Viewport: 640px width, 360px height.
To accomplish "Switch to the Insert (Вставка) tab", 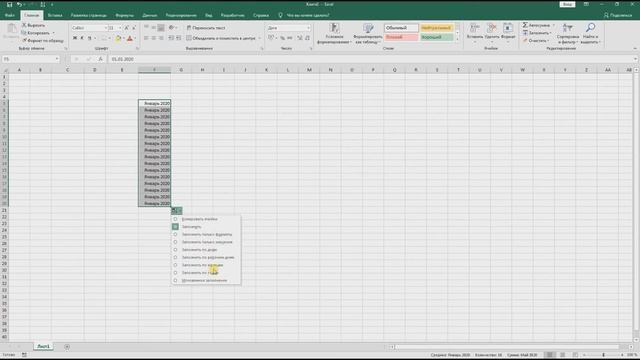I will pyautogui.click(x=55, y=16).
